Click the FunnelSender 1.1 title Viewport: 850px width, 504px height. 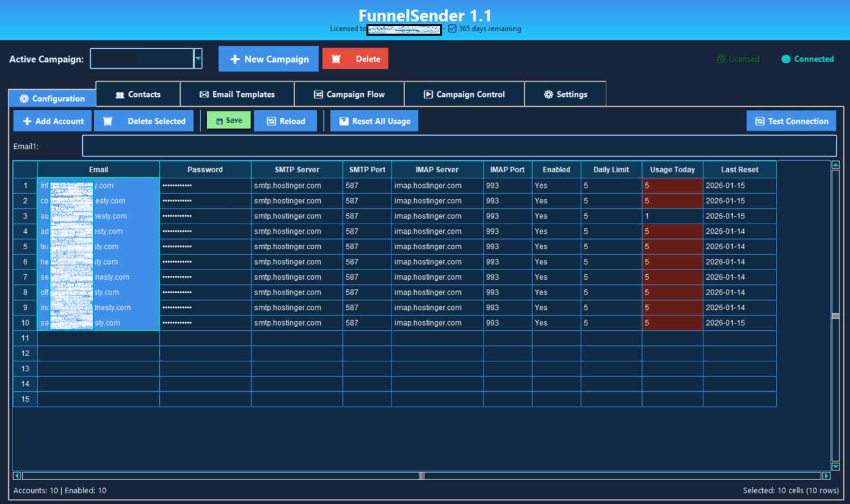click(425, 15)
